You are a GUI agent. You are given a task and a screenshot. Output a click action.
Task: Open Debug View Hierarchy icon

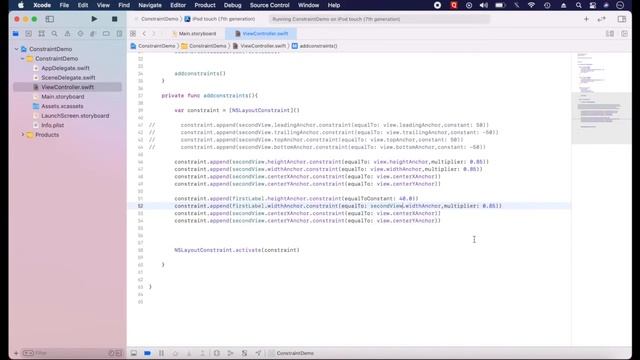216,353
